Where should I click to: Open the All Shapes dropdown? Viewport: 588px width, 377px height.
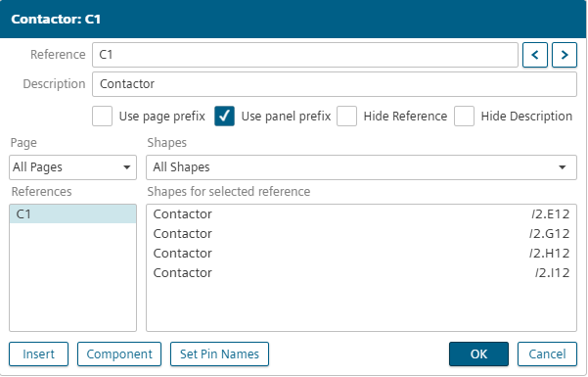(x=361, y=167)
